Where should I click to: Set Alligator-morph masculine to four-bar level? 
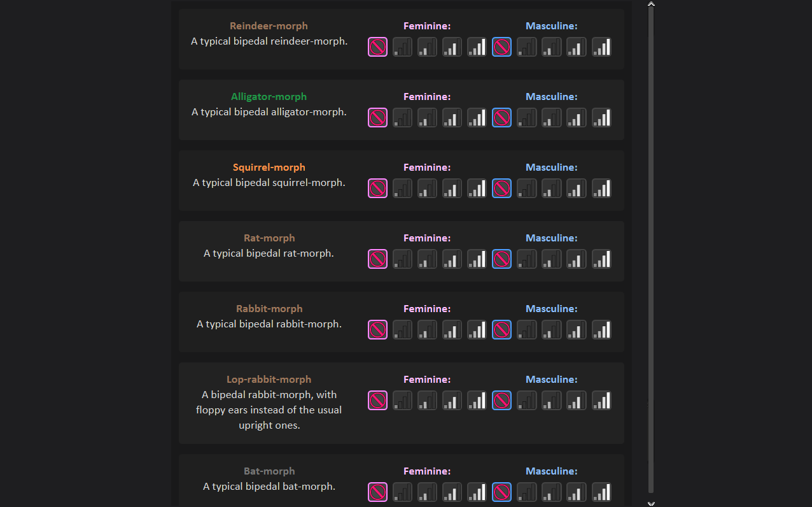601,118
